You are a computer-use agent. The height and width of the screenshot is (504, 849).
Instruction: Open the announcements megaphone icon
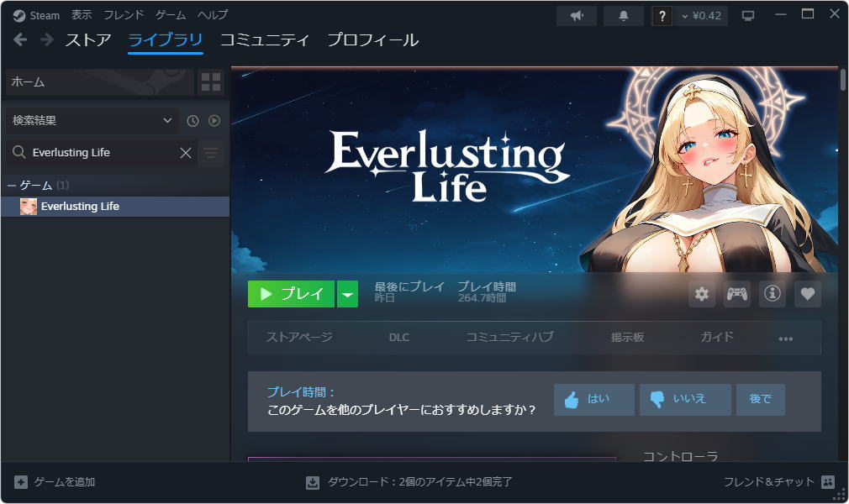coord(577,16)
